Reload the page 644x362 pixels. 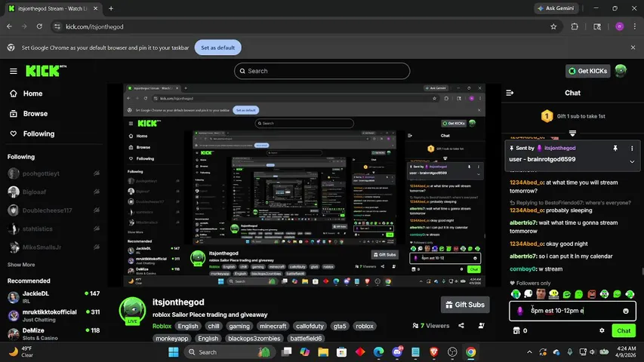[x=39, y=26]
